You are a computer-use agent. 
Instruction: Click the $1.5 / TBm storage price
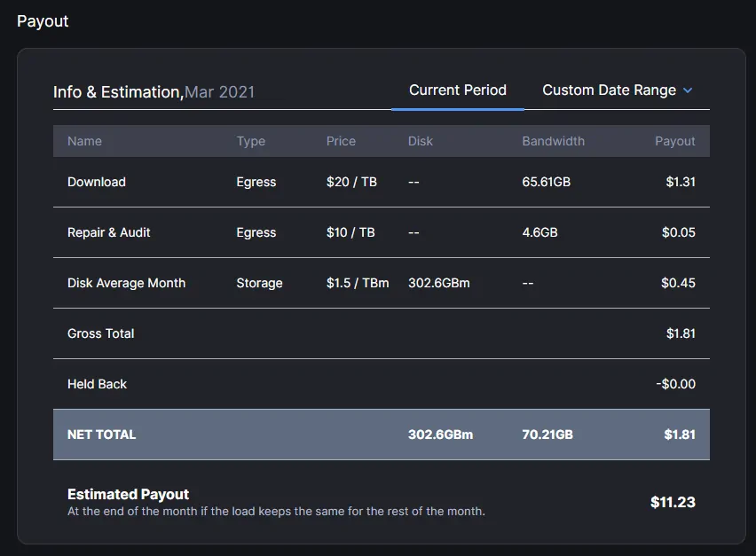(x=358, y=283)
